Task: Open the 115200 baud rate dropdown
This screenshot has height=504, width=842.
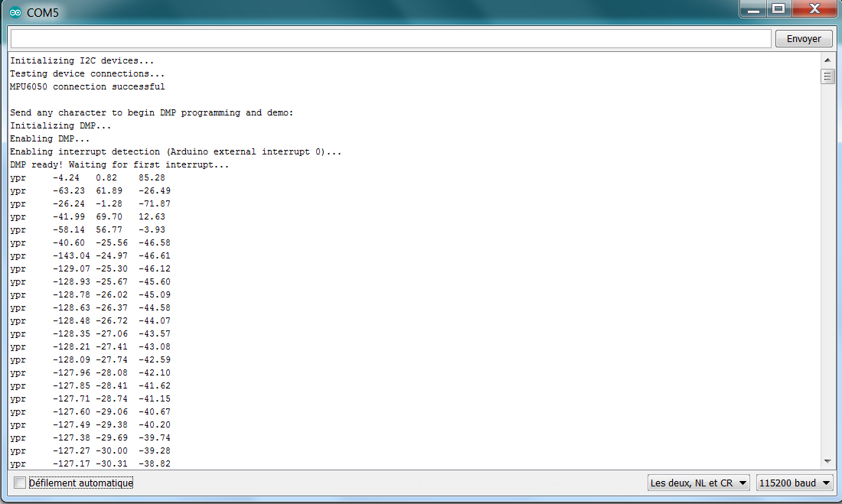Action: pyautogui.click(x=795, y=483)
